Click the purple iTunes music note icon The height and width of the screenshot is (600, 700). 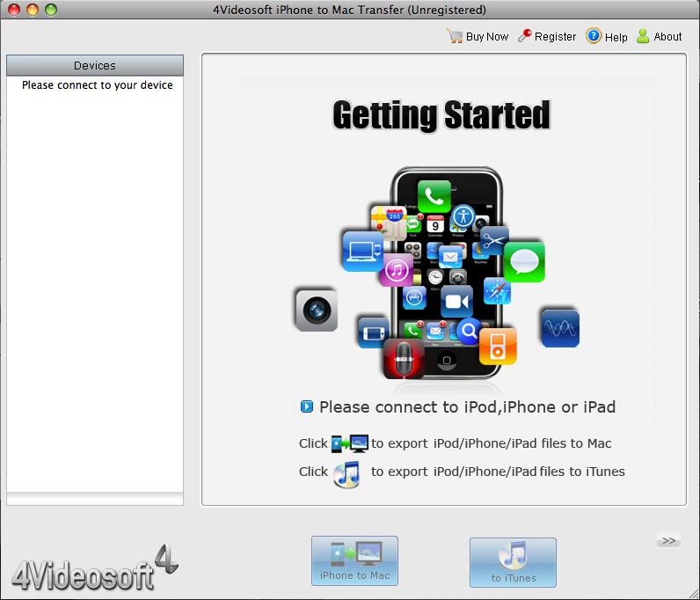click(x=396, y=270)
